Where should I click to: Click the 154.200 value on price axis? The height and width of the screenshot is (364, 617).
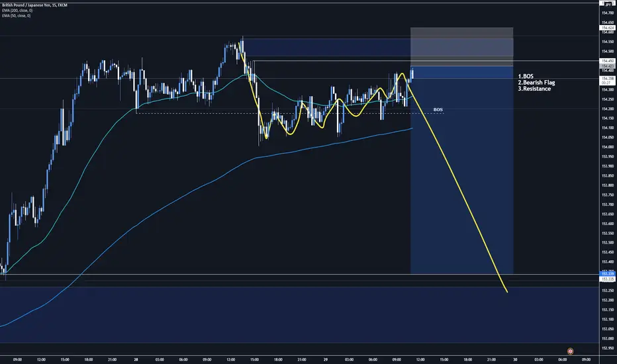(608, 109)
